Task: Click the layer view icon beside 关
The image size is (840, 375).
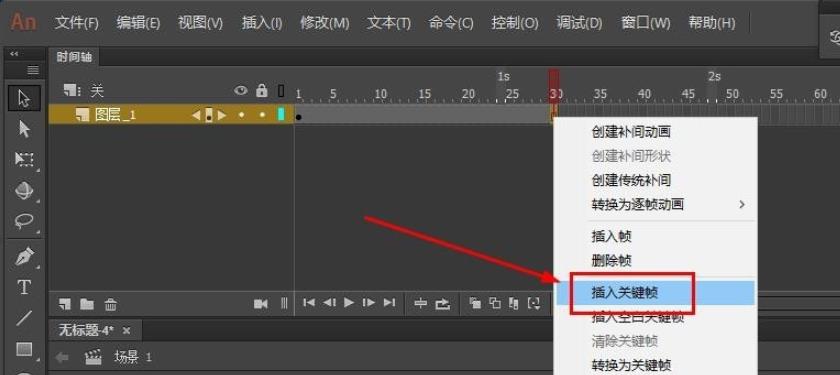Action: (x=72, y=91)
